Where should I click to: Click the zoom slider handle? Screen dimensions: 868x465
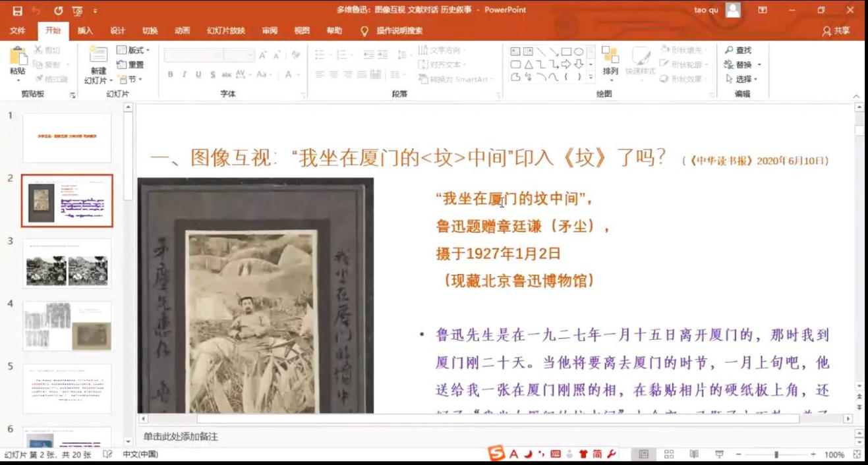pyautogui.click(x=776, y=454)
